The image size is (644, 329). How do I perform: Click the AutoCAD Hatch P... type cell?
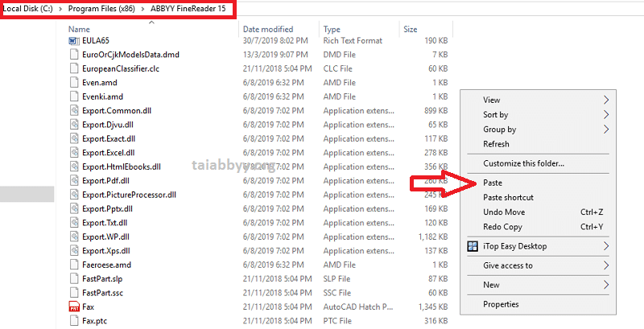(358, 306)
